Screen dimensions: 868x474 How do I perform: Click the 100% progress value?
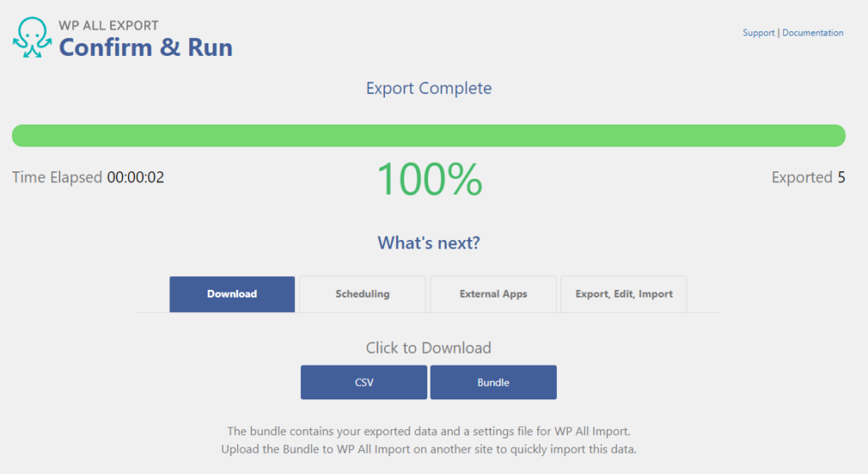tap(429, 179)
